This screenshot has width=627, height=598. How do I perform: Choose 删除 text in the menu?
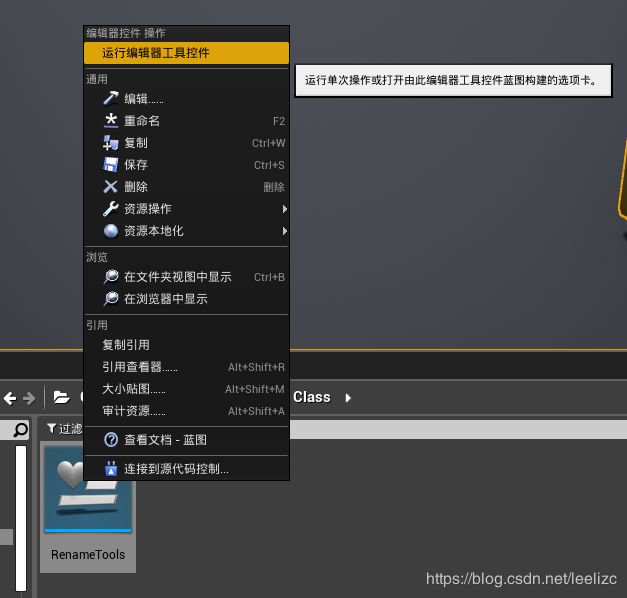[x=136, y=187]
